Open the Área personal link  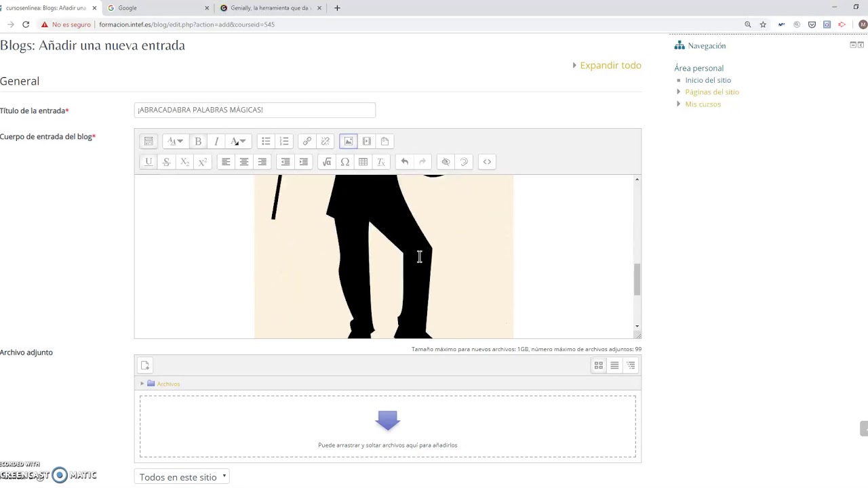tap(698, 68)
